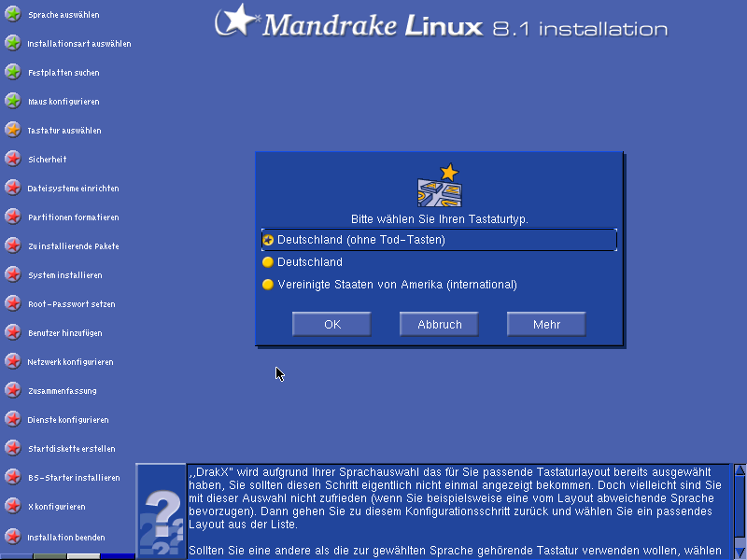The height and width of the screenshot is (560, 747).
Task: Click the help text scrollbar up arrow
Action: coord(740,470)
